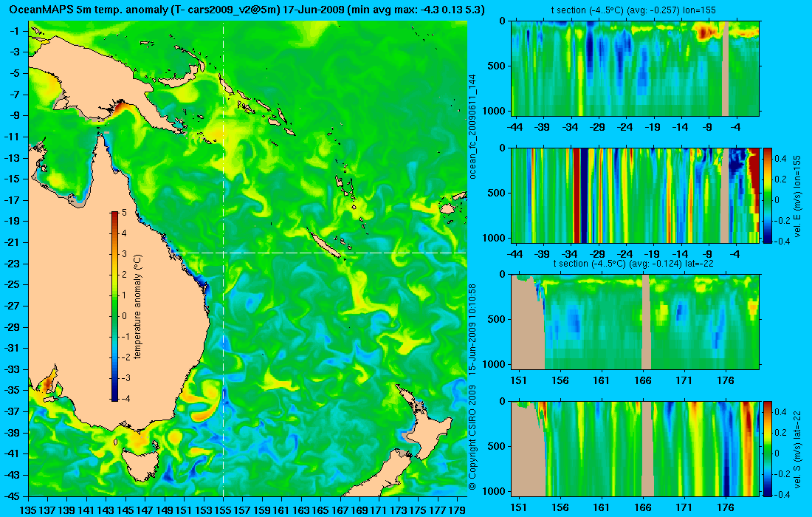
Task: Click map latitude tick label -5
Action: (15, 73)
